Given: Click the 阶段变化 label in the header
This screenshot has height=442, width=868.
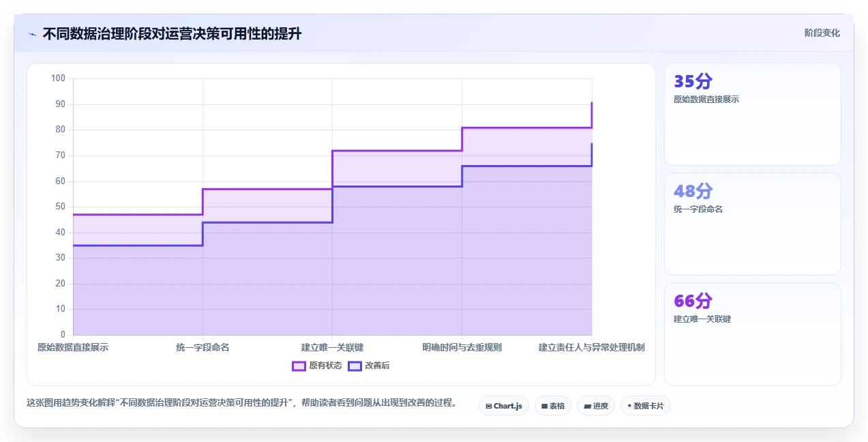Looking at the screenshot, I should [822, 33].
